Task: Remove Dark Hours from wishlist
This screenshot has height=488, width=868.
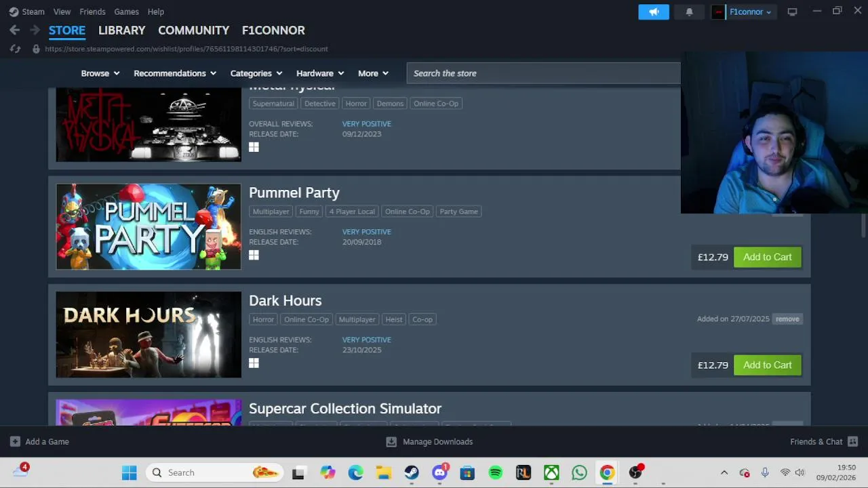Action: 787,319
